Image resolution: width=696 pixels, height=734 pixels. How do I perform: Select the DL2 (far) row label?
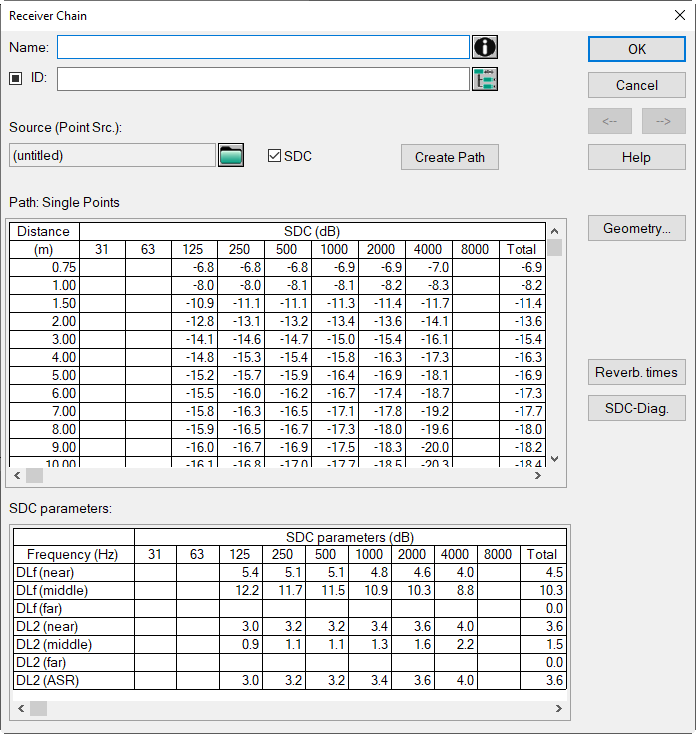tap(74, 663)
